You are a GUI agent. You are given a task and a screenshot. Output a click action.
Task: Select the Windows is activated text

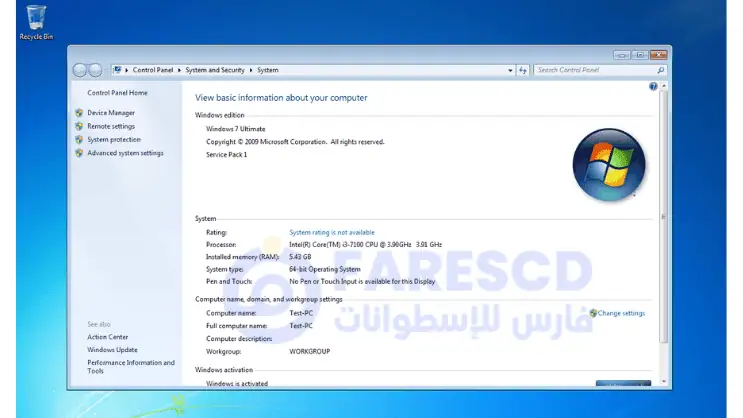(x=237, y=383)
